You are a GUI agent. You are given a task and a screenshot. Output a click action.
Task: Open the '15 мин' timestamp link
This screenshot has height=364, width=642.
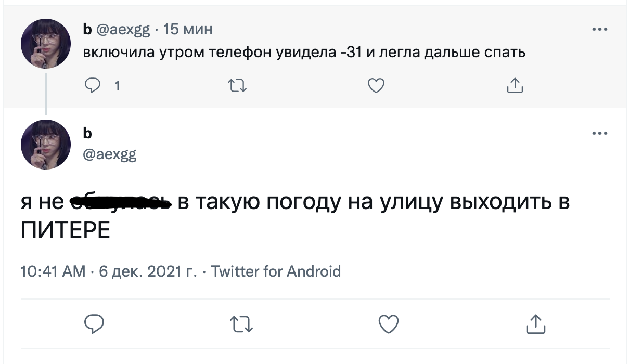click(188, 30)
